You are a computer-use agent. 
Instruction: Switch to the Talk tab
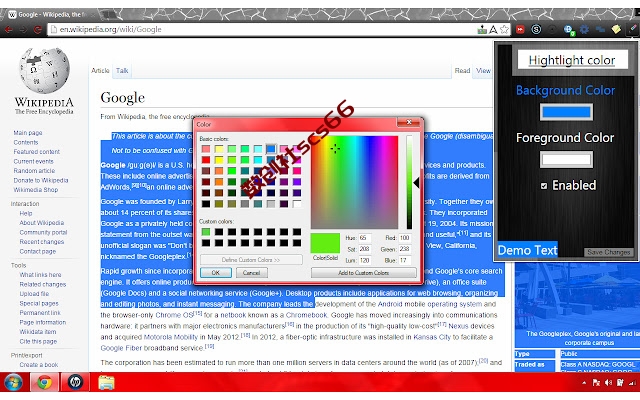coord(122,71)
